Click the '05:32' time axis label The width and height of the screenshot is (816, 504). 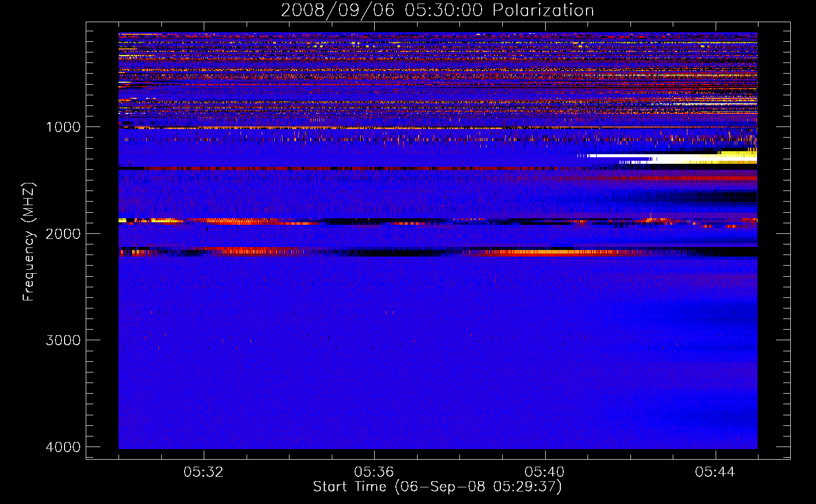tap(203, 472)
